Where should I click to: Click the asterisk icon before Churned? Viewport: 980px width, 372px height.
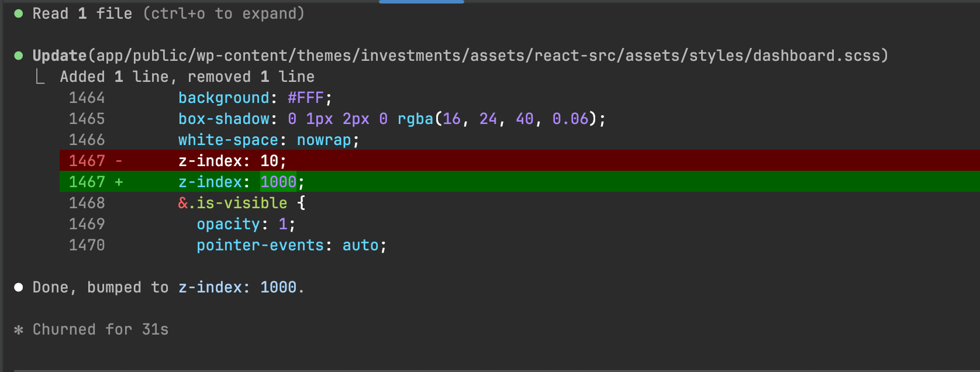(x=19, y=330)
